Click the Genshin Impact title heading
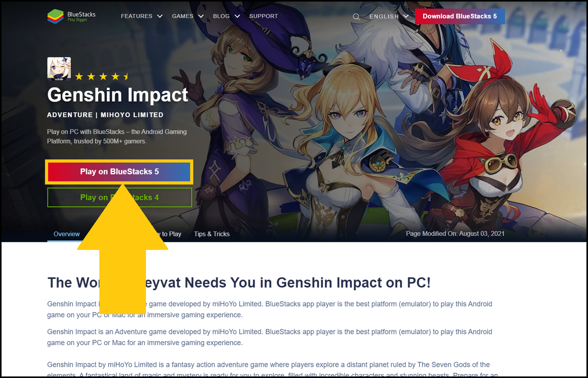588x378 pixels. click(x=118, y=95)
